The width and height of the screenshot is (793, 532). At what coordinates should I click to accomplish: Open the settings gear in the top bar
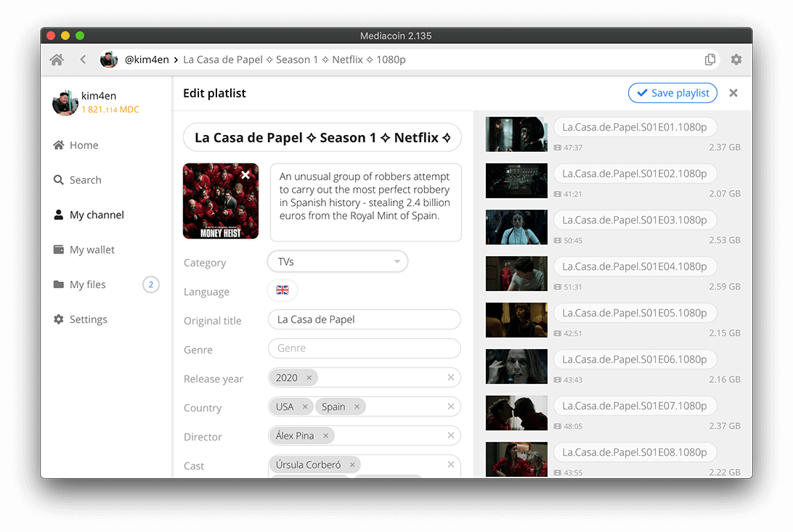tap(736, 60)
